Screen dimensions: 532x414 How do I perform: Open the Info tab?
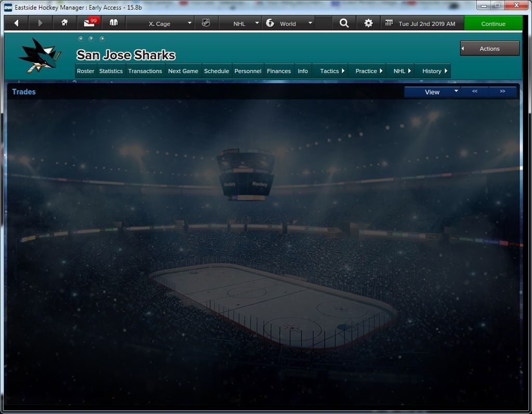pyautogui.click(x=303, y=71)
